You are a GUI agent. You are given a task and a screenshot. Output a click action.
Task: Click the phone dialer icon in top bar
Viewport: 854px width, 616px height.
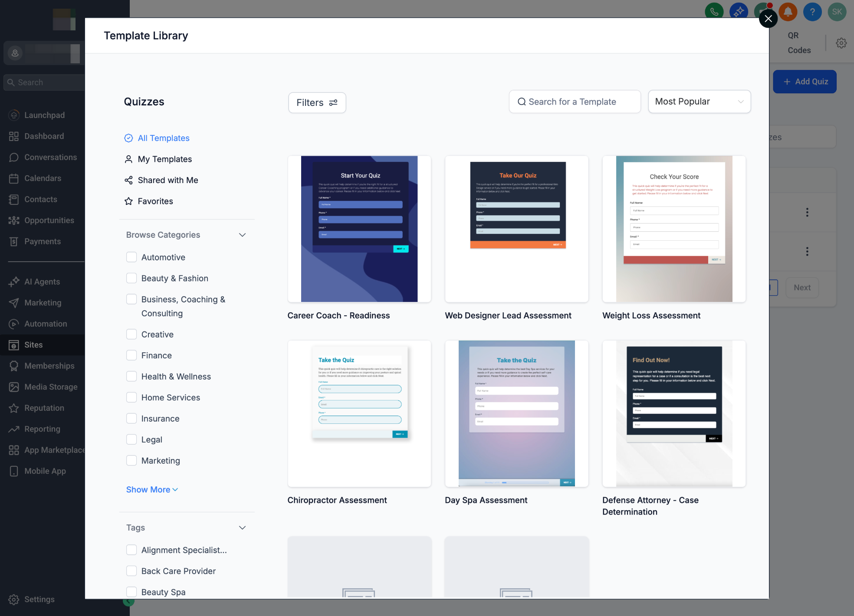(714, 11)
